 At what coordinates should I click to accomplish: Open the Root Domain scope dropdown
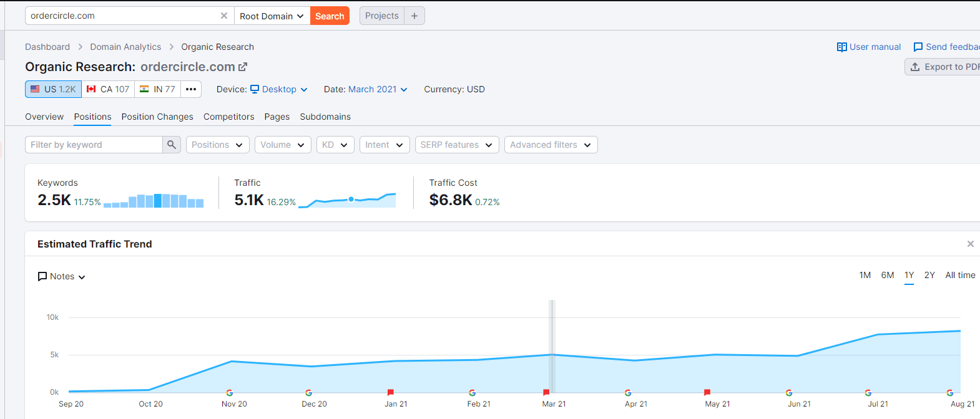pyautogui.click(x=272, y=16)
